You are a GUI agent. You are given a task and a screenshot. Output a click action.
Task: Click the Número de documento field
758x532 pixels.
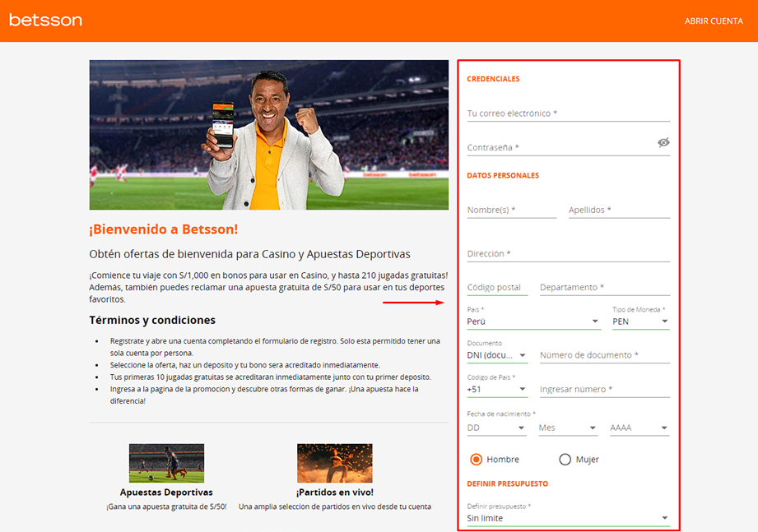point(604,355)
